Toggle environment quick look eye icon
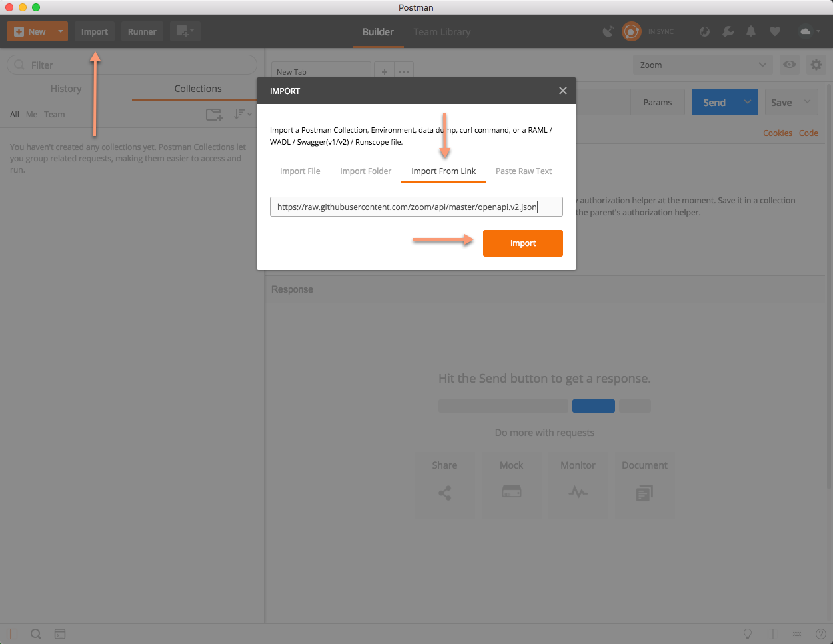 tap(790, 65)
